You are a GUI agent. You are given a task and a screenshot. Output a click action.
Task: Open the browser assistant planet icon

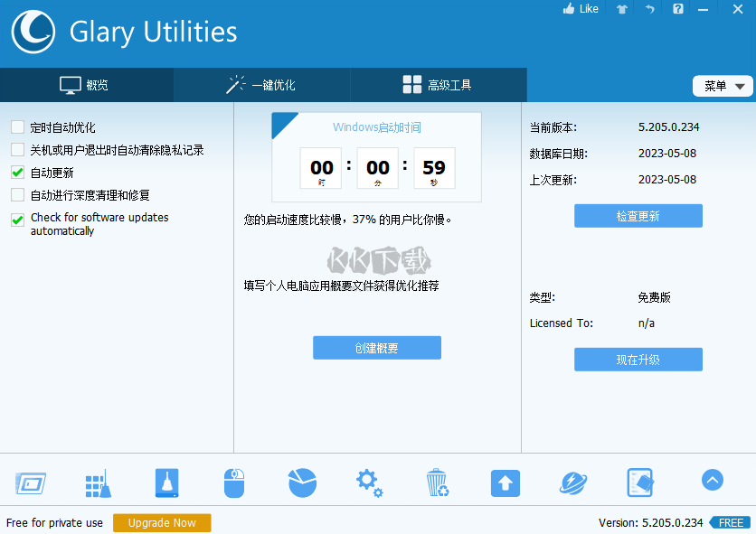(573, 483)
